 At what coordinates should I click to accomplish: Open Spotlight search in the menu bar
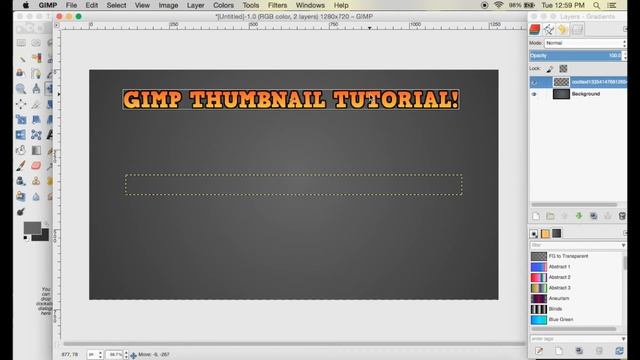pos(596,5)
